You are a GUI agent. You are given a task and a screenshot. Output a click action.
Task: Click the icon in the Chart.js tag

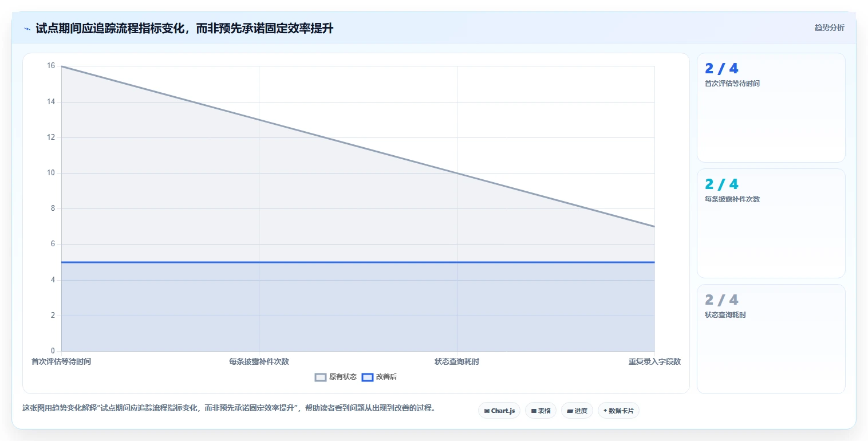pyautogui.click(x=487, y=411)
